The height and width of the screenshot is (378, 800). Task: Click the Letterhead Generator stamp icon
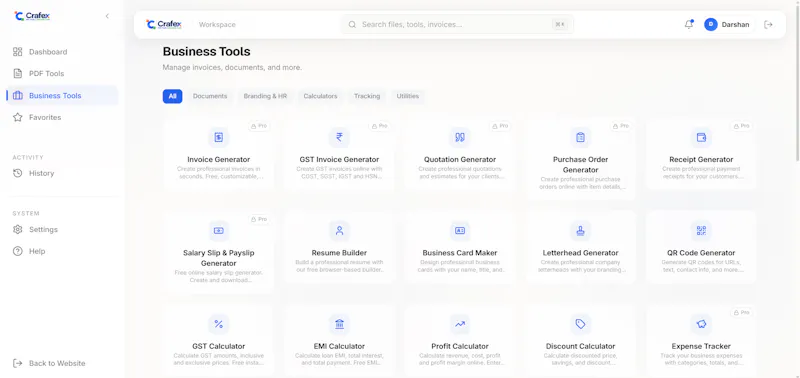tap(580, 231)
